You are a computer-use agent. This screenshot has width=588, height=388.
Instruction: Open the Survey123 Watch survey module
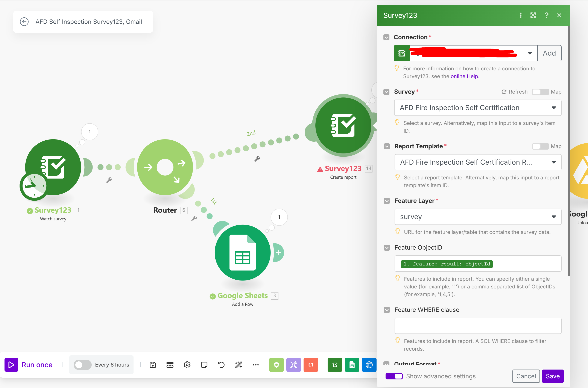click(53, 167)
